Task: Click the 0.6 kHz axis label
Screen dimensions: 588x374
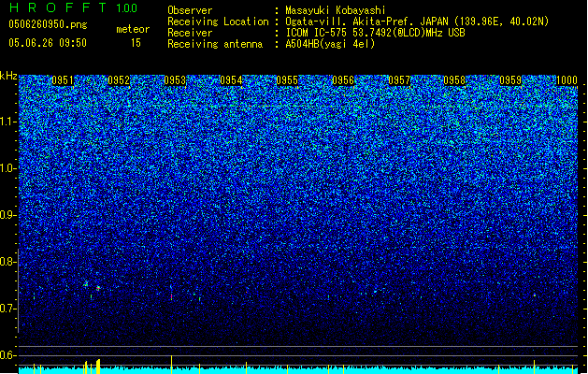Action: click(8, 355)
